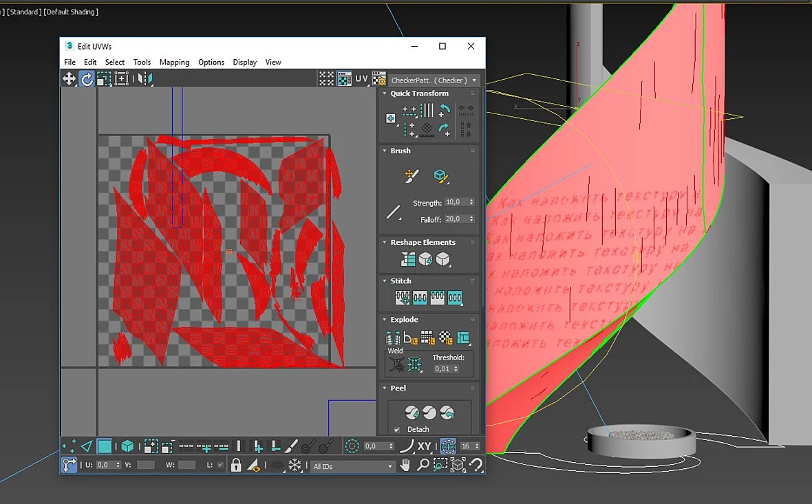The image size is (812, 504).
Task: Collapse the Explode rollout
Action: tap(384, 320)
